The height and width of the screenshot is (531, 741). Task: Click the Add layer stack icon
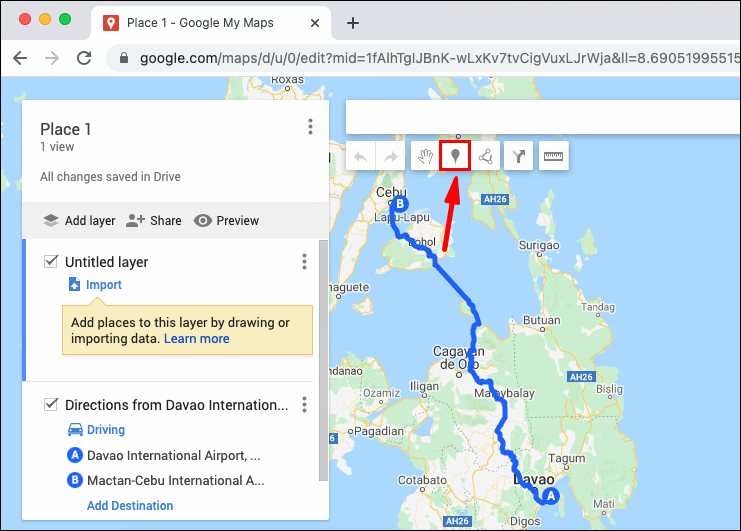pos(51,221)
